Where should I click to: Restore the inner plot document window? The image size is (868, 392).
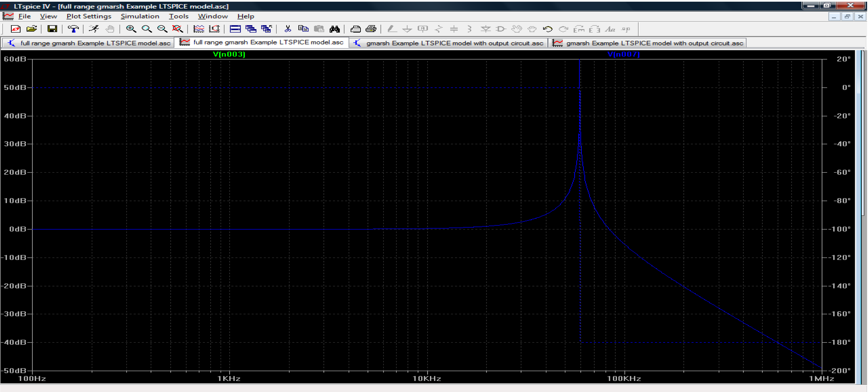coord(847,17)
